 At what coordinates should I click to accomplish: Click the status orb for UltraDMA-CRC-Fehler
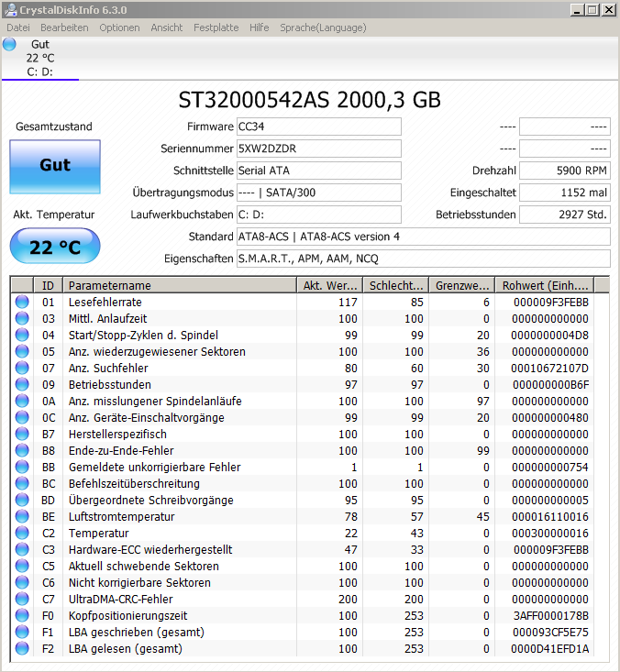pos(22,599)
